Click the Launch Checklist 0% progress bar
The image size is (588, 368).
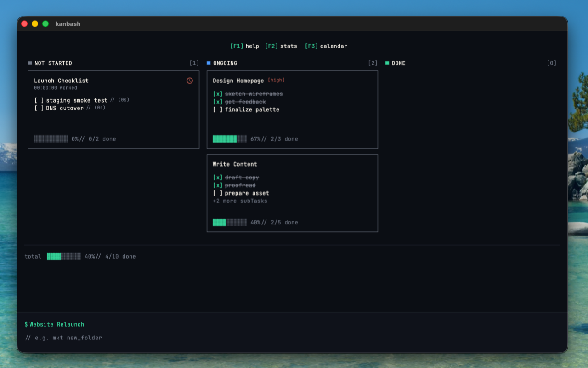coord(51,139)
